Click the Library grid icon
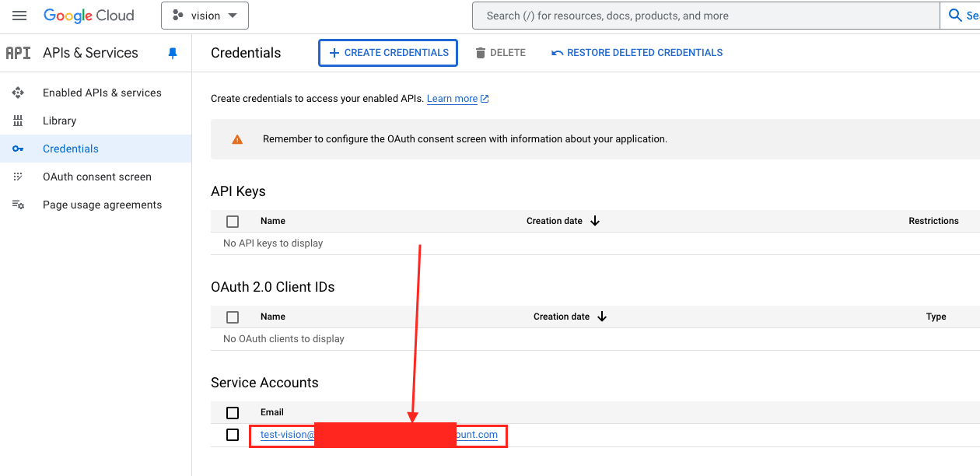980x476 pixels. click(x=18, y=121)
